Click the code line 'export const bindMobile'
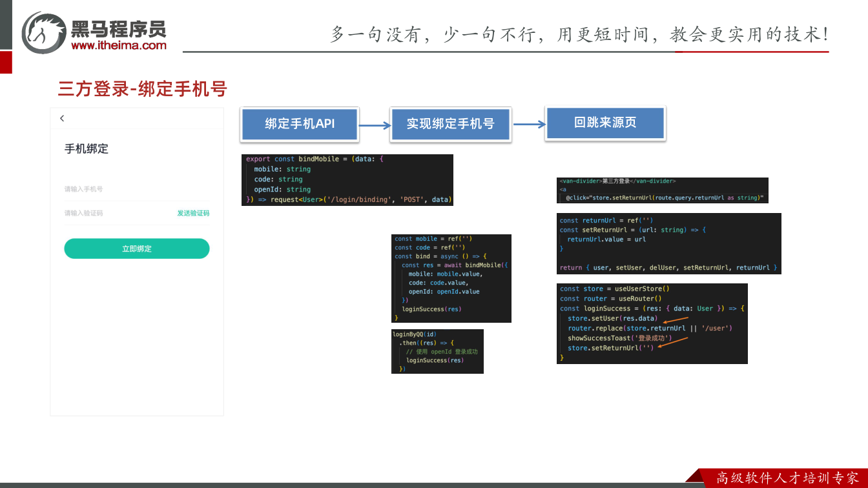This screenshot has height=488, width=868. [x=315, y=159]
